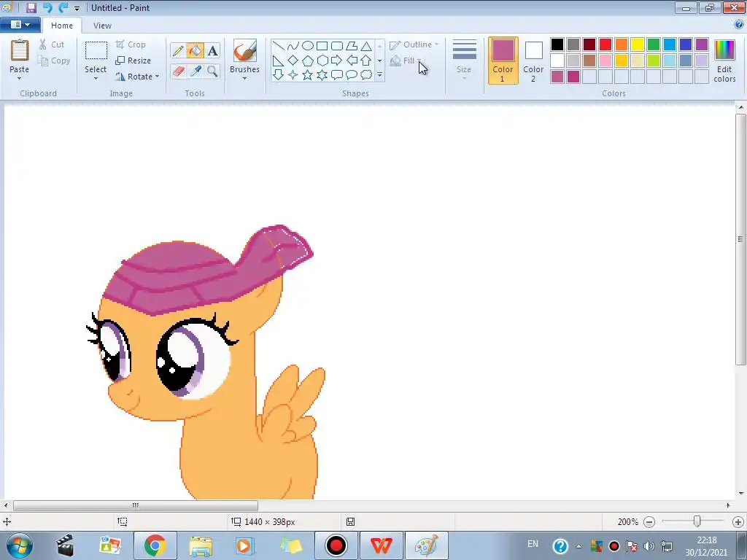Switch to the View tab
Viewport: 747px width, 560px height.
tap(102, 26)
